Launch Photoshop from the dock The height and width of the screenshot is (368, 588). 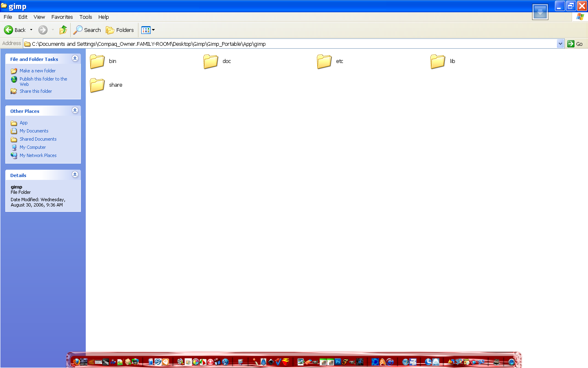[338, 361]
